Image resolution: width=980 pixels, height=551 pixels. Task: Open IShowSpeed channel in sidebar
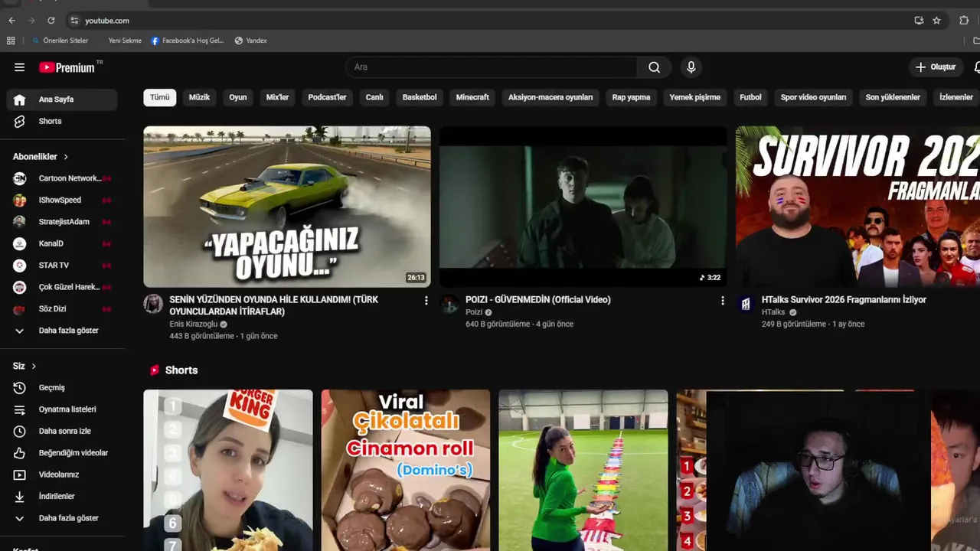(62, 200)
